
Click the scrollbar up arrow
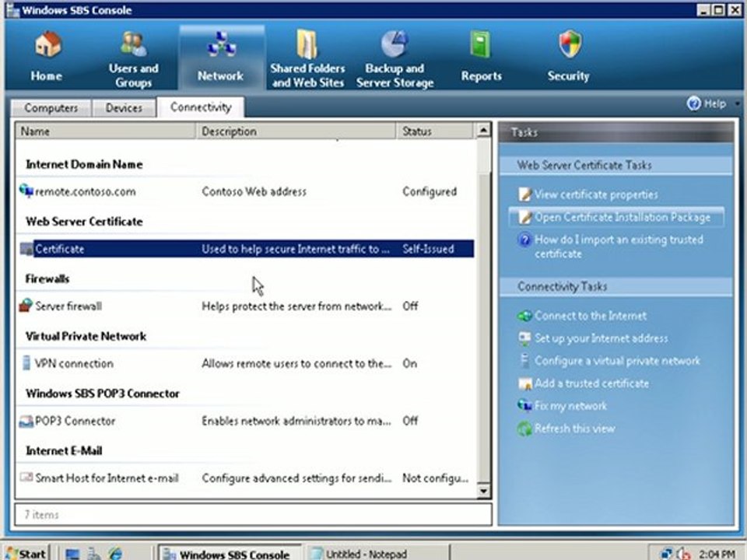(x=483, y=130)
